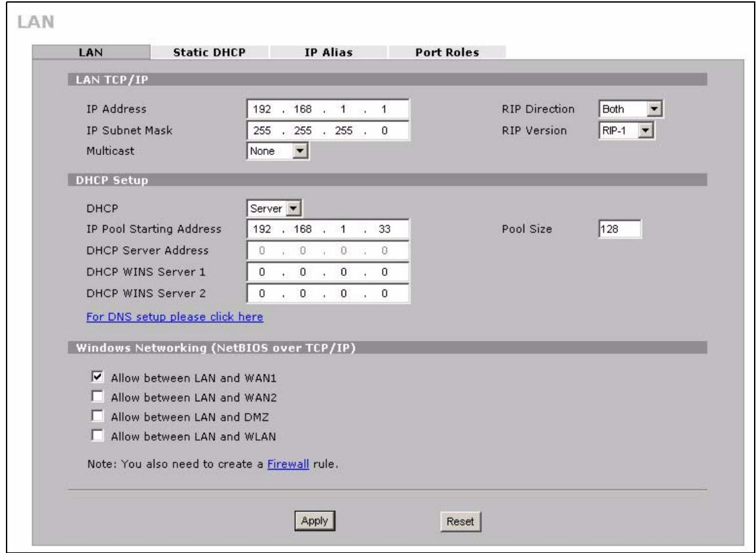Go to the Port Roles tab
The image size is (756, 553).
click(447, 53)
